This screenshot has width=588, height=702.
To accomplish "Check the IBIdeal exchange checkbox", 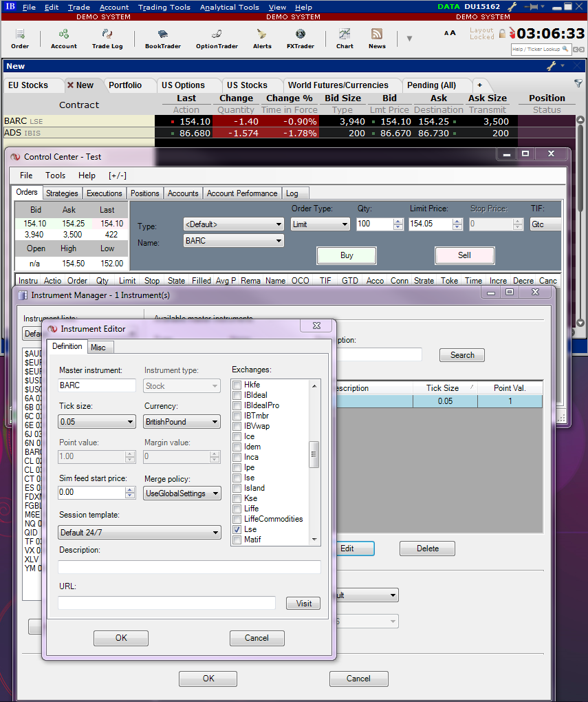I will [237, 395].
